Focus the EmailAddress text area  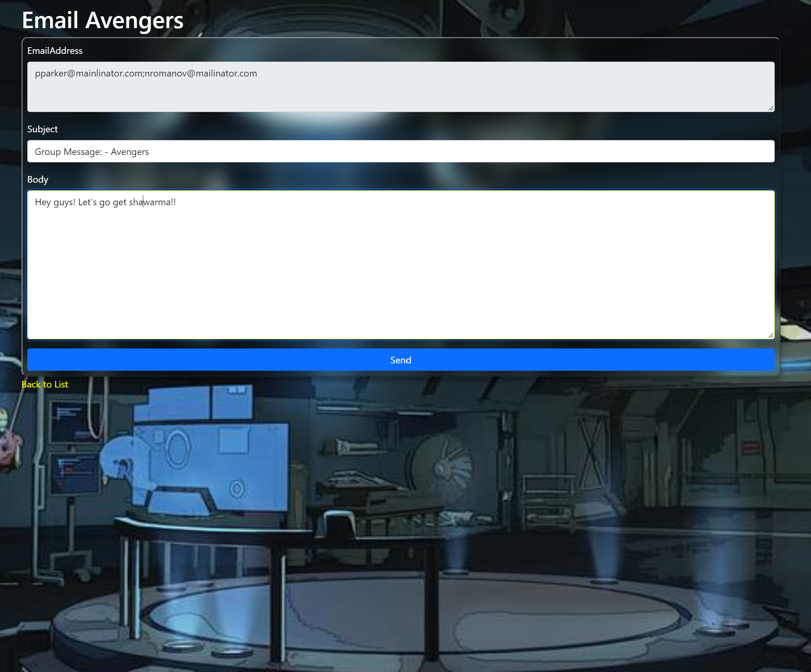click(x=401, y=87)
